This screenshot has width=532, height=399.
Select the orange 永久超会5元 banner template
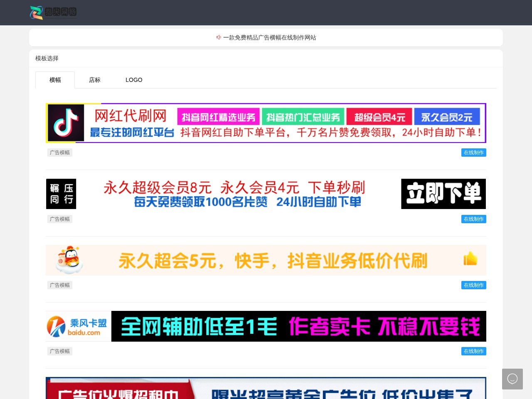click(266, 260)
